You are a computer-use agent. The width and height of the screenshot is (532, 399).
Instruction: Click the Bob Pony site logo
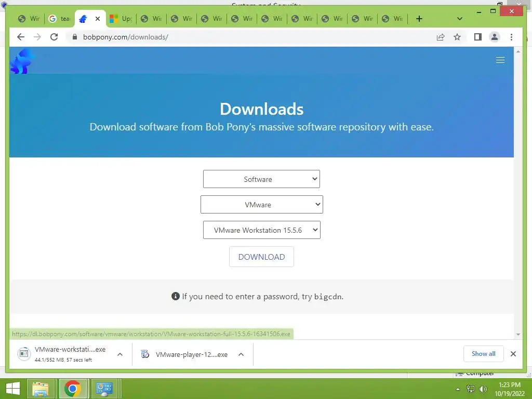point(22,61)
